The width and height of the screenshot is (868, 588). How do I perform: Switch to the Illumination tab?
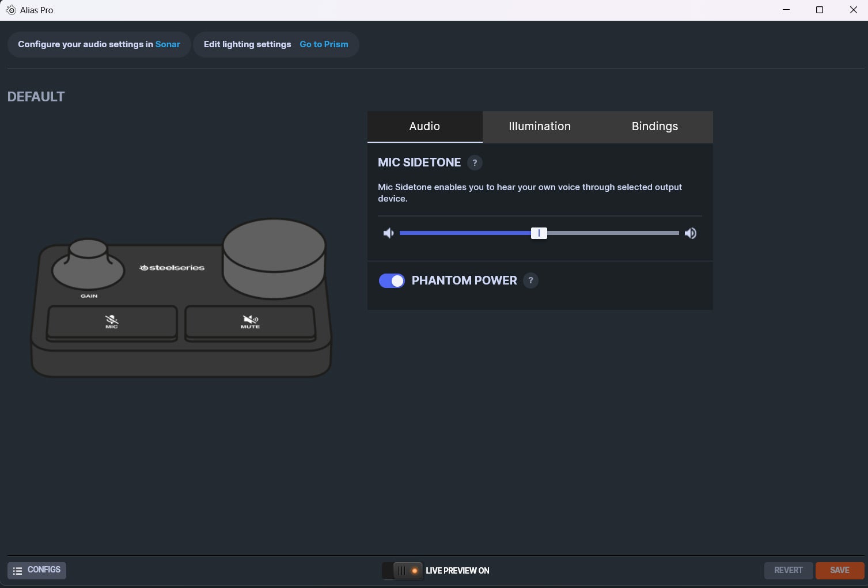540,127
